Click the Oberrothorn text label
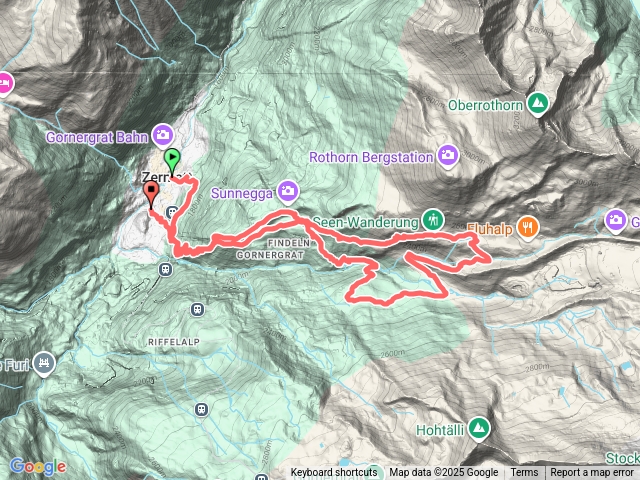The width and height of the screenshot is (640, 480). (x=485, y=105)
